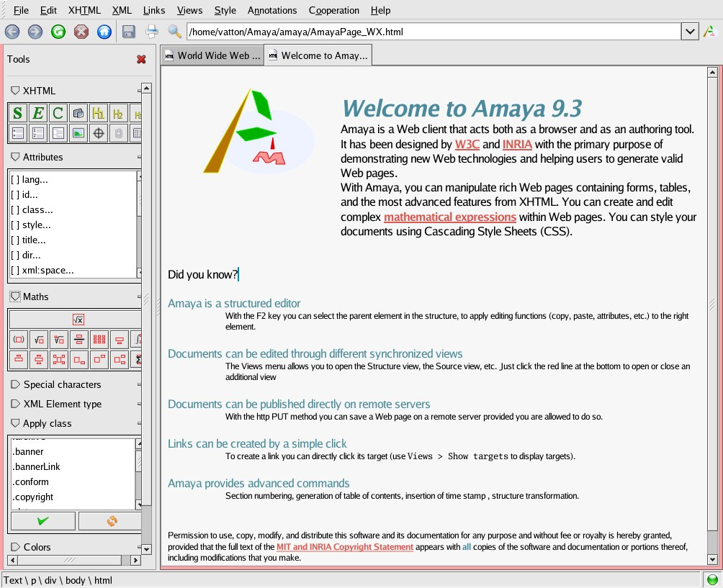The height and width of the screenshot is (588, 723).
Task: Switch to the Welcome to Amaya tab
Action: coord(318,55)
